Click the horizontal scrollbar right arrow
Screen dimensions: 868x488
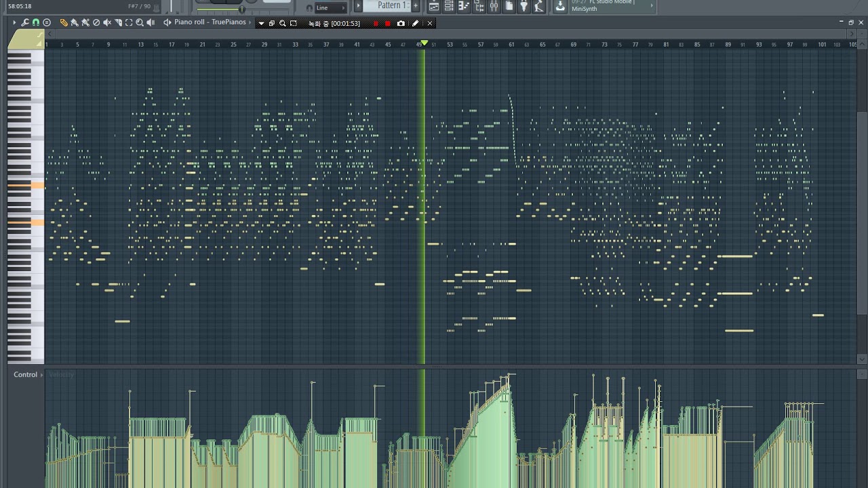(852, 33)
